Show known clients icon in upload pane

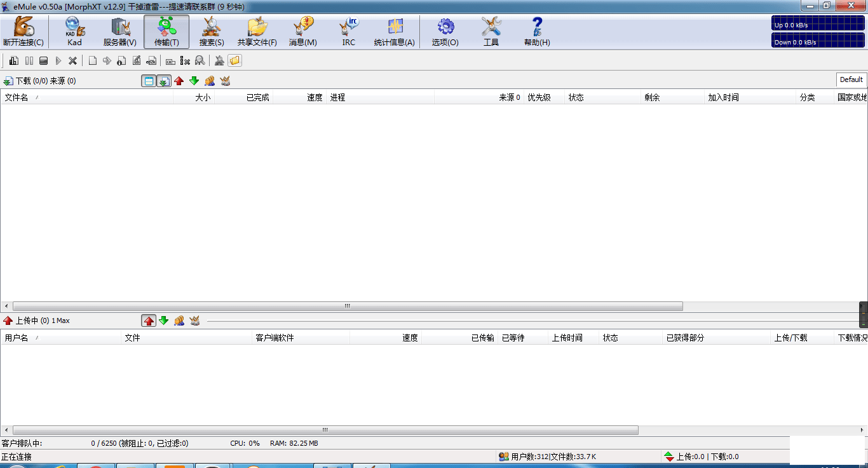point(194,320)
